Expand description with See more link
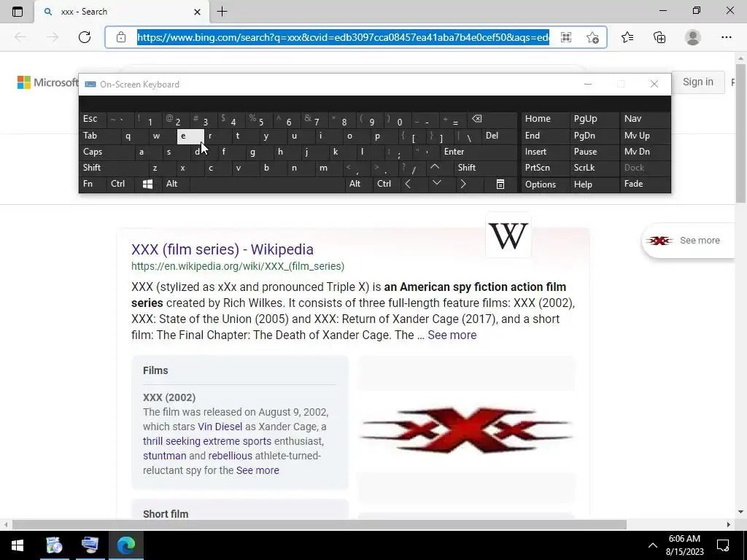The width and height of the screenshot is (747, 560). 452,335
